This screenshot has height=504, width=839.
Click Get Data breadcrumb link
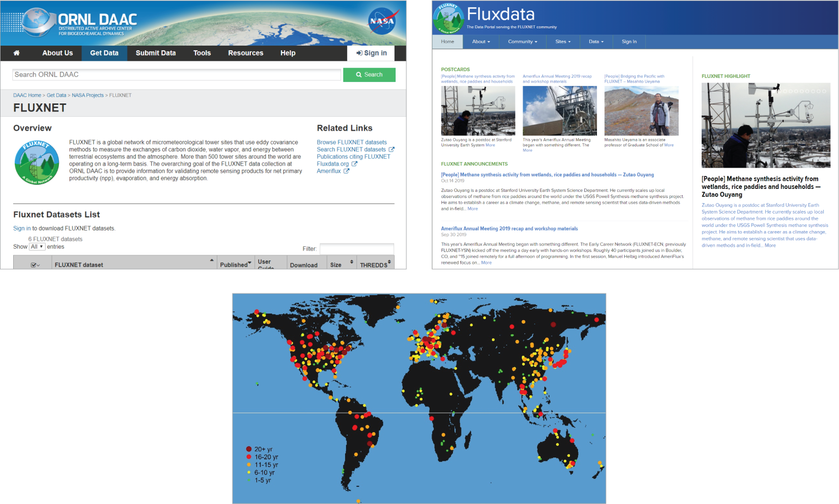tap(56, 95)
